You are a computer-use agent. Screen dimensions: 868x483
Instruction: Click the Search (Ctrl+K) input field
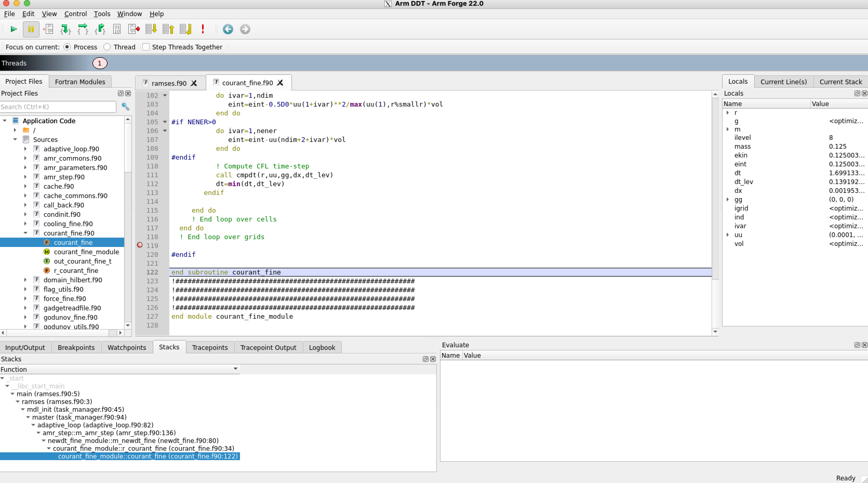[x=58, y=107]
